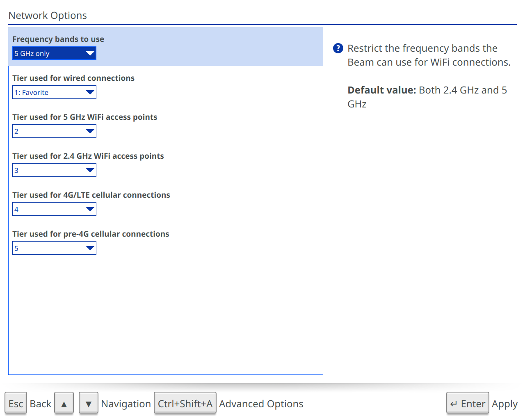Click the Network Options heading
The height and width of the screenshot is (420, 525).
pos(47,15)
